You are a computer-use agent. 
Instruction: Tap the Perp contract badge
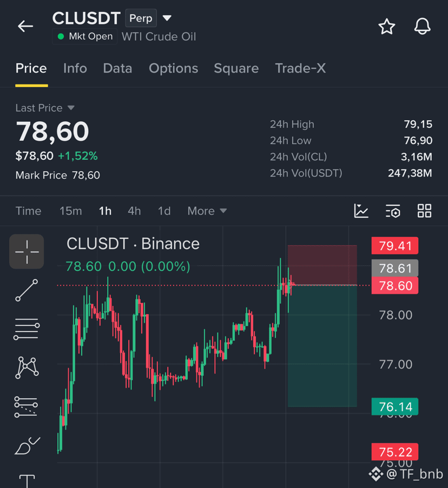141,18
